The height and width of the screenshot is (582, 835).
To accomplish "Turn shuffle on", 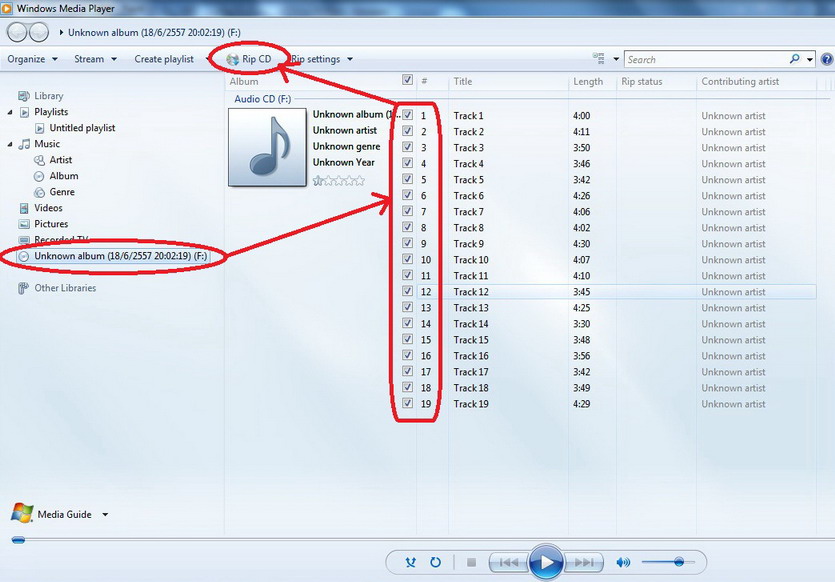I will [x=410, y=562].
